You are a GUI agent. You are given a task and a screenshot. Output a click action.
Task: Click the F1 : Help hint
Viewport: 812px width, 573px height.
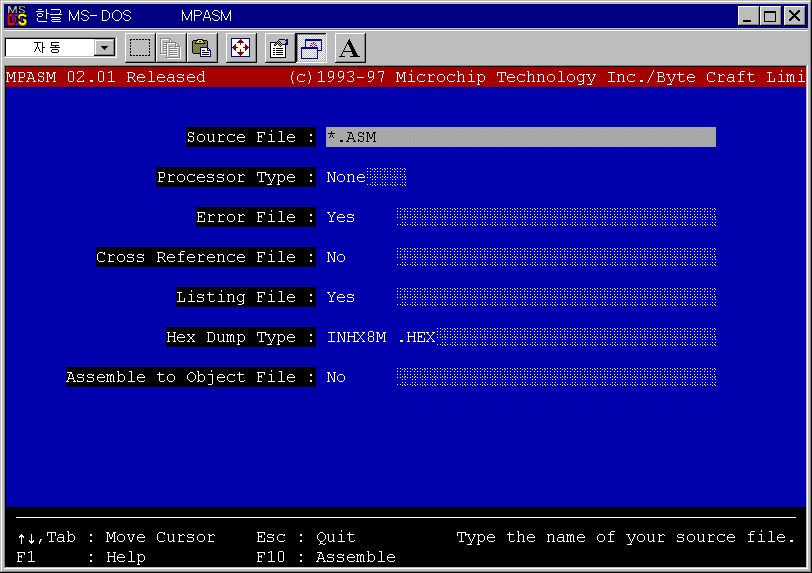coord(81,557)
